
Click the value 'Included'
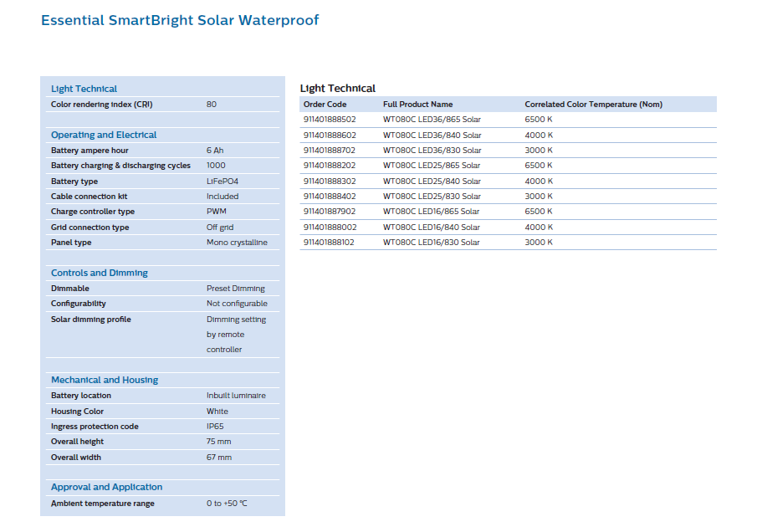(222, 196)
